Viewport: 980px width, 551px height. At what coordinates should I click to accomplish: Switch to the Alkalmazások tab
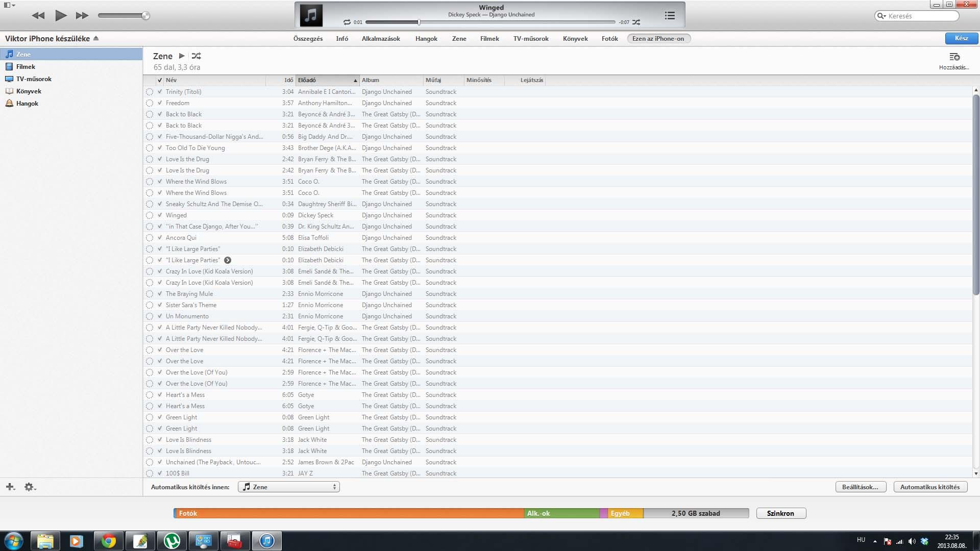(x=381, y=39)
